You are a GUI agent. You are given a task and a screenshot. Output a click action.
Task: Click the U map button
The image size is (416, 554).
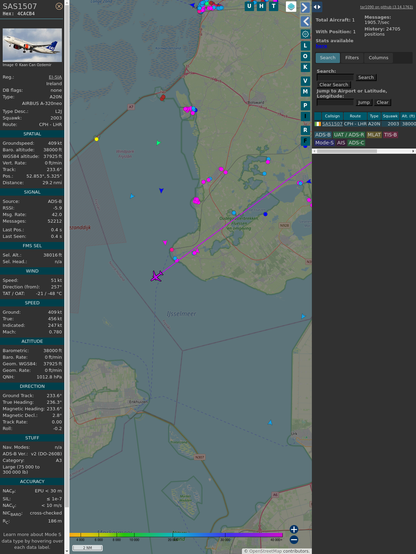click(249, 6)
